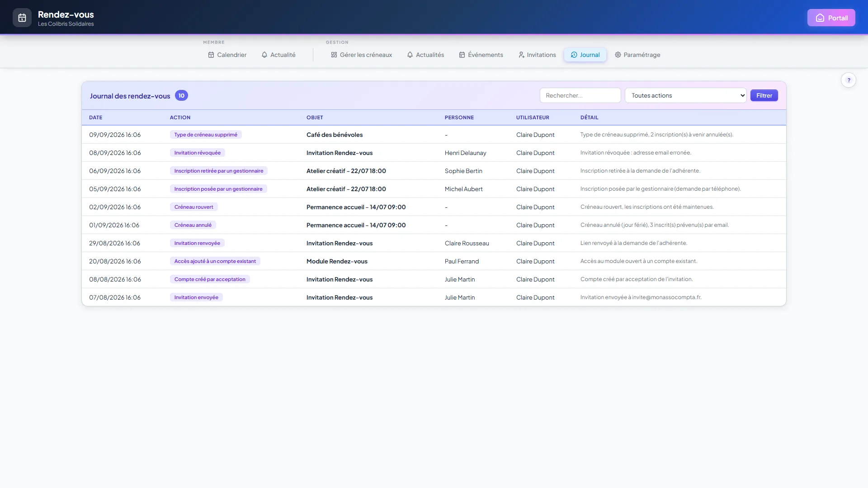Viewport: 868px width, 488px height.
Task: Click Sophie Bertin in the table
Action: coord(463,171)
